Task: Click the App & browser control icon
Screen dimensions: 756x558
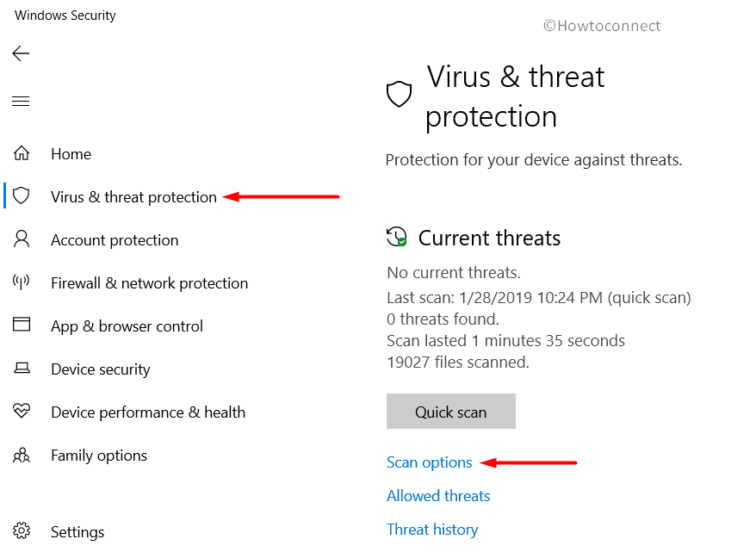Action: (x=22, y=325)
